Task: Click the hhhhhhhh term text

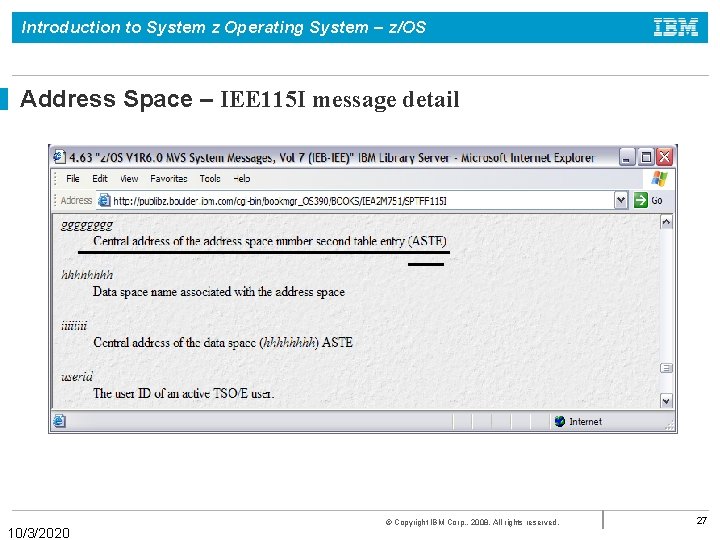Action: pyautogui.click(x=87, y=275)
